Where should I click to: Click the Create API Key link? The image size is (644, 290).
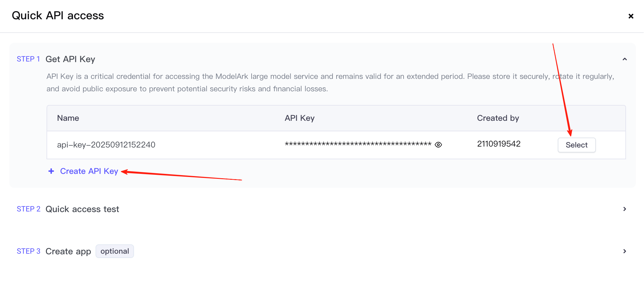(x=89, y=171)
